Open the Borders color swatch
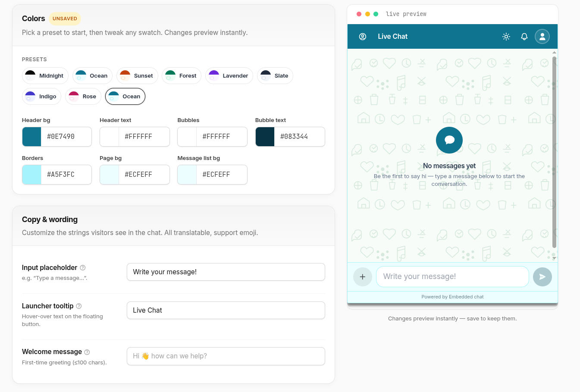The height and width of the screenshot is (392, 580). (x=32, y=175)
